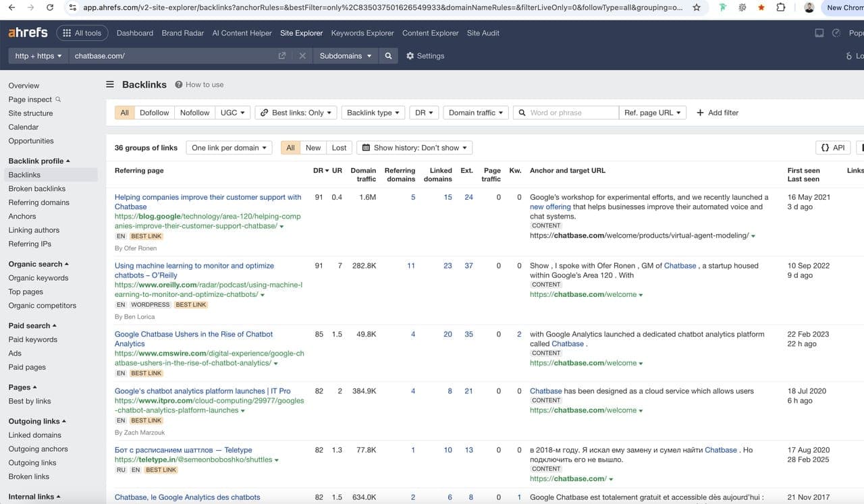864x504 pixels.
Task: Open the DR filter dropdown
Action: pos(425,113)
